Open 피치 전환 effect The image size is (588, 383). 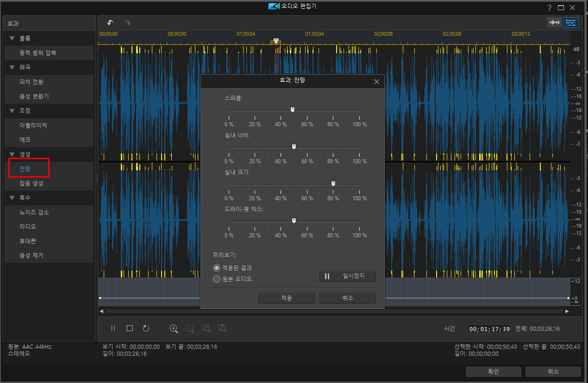coord(49,82)
